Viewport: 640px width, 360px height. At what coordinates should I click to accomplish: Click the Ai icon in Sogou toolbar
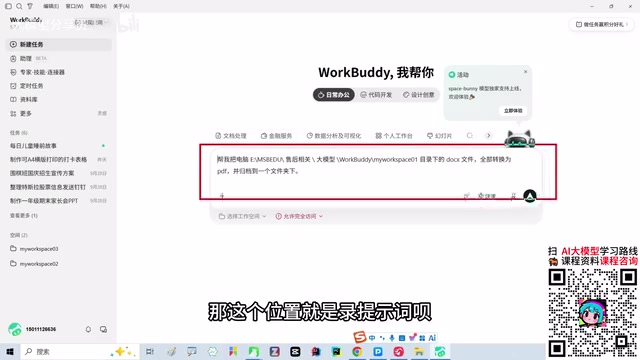click(432, 338)
